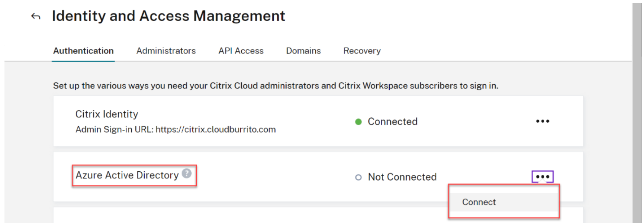Open the Citrix Identity ellipsis menu

[542, 121]
